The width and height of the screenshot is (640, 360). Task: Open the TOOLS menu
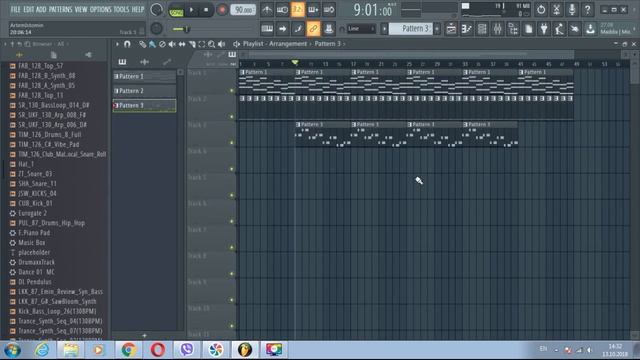[121, 9]
